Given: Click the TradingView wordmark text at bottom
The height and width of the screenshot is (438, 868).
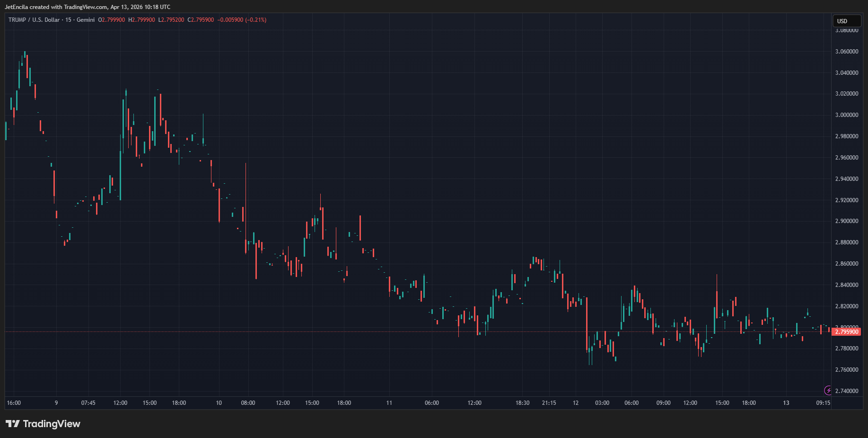Looking at the screenshot, I should [x=52, y=424].
